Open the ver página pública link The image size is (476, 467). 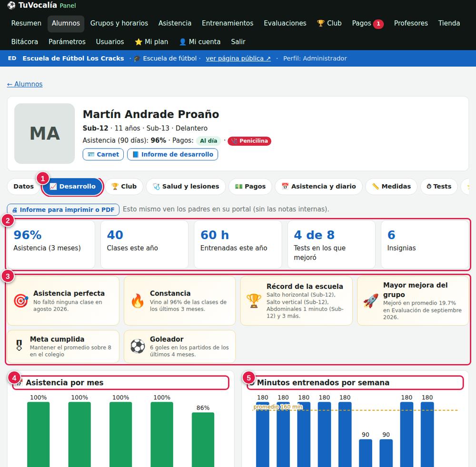pos(238,59)
